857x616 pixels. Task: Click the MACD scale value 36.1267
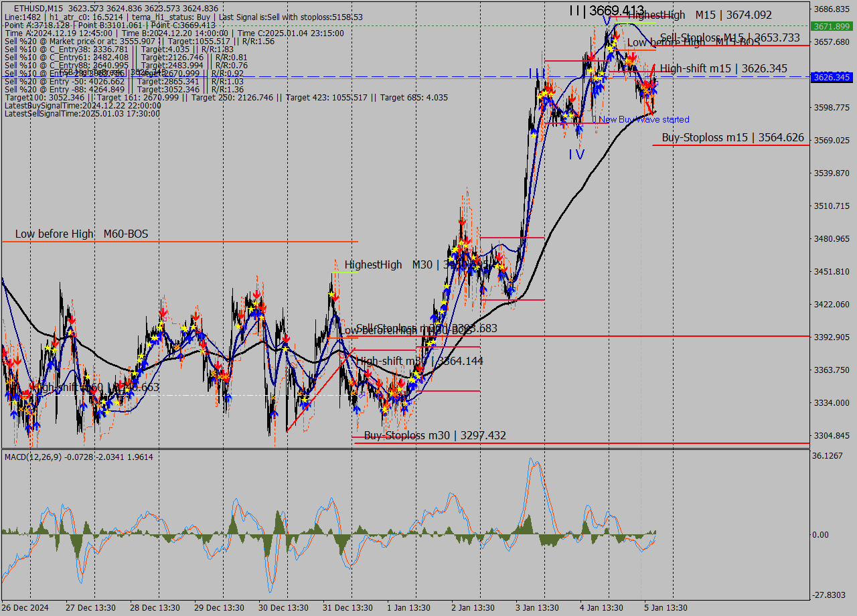point(829,455)
